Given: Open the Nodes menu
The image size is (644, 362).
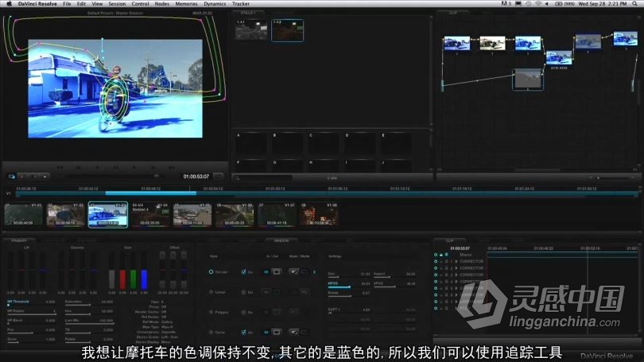Looking at the screenshot, I should point(162,4).
